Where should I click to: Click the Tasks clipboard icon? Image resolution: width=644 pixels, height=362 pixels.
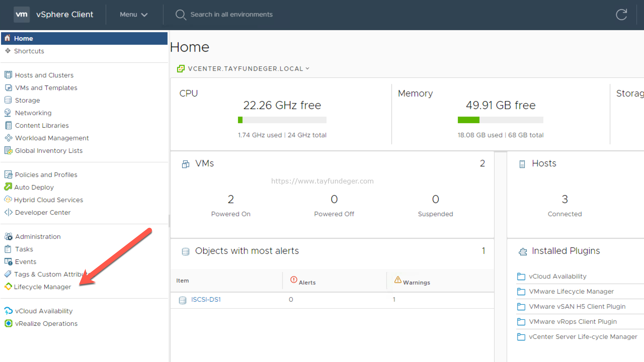pyautogui.click(x=8, y=249)
